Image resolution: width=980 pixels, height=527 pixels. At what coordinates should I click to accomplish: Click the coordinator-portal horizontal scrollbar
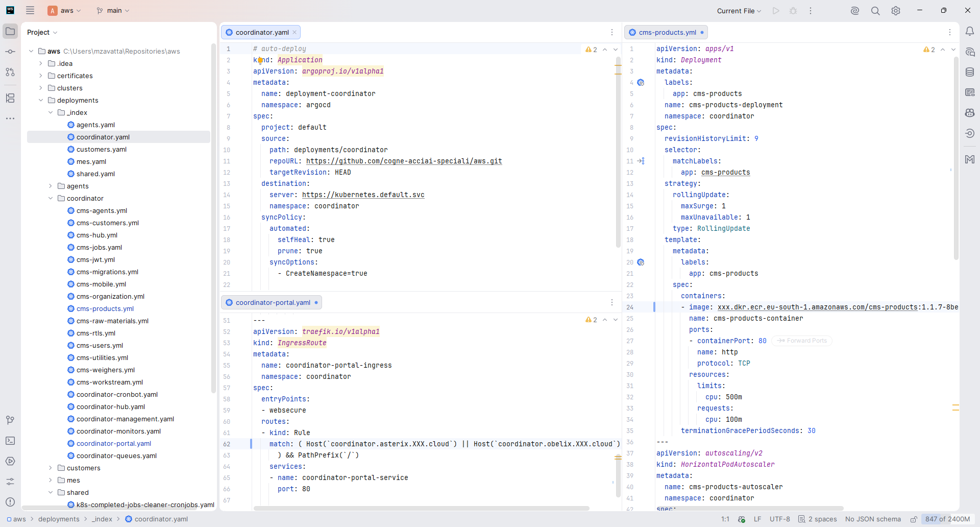point(422,508)
